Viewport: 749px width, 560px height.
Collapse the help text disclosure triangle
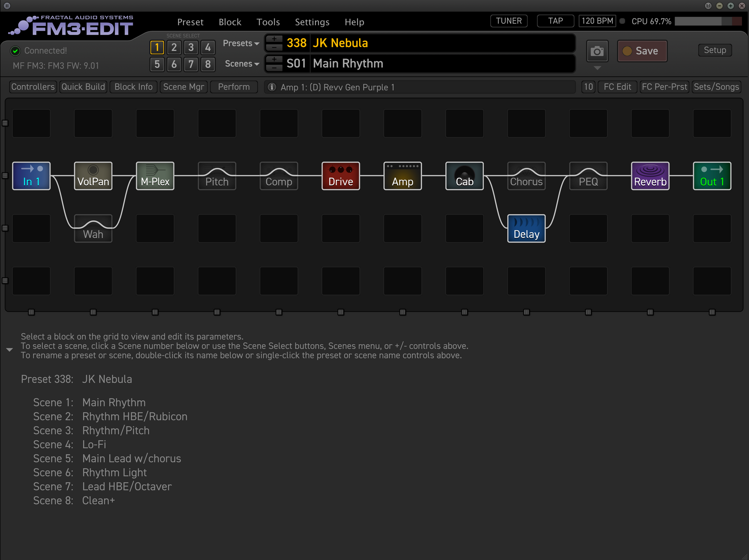pyautogui.click(x=10, y=350)
